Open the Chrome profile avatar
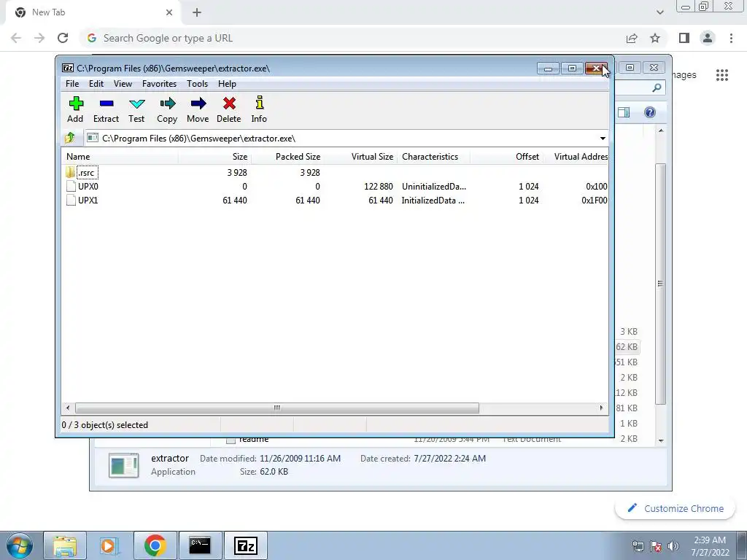Image resolution: width=747 pixels, height=560 pixels. coord(708,38)
